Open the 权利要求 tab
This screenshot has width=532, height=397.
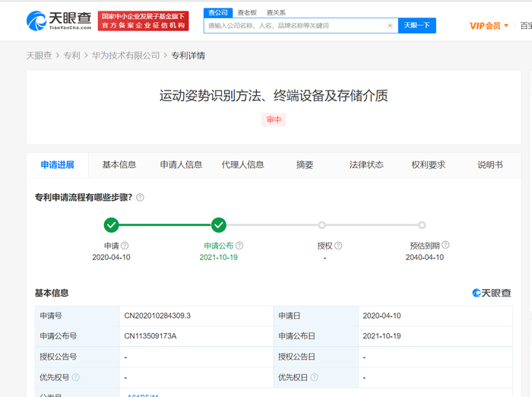428,165
